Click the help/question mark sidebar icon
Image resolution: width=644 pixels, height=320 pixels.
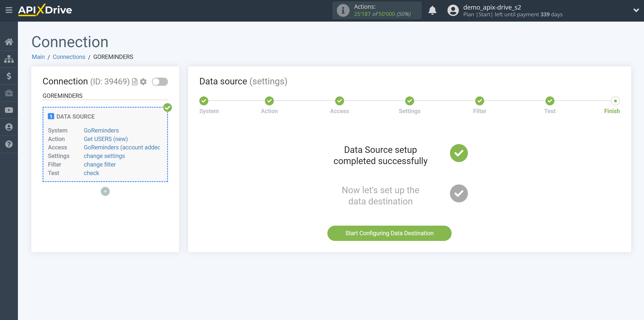[9, 144]
